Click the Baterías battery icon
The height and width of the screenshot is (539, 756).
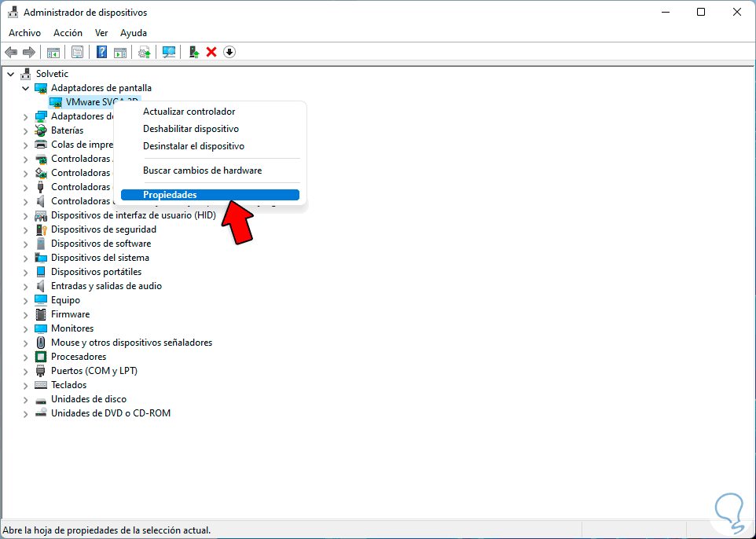click(41, 130)
